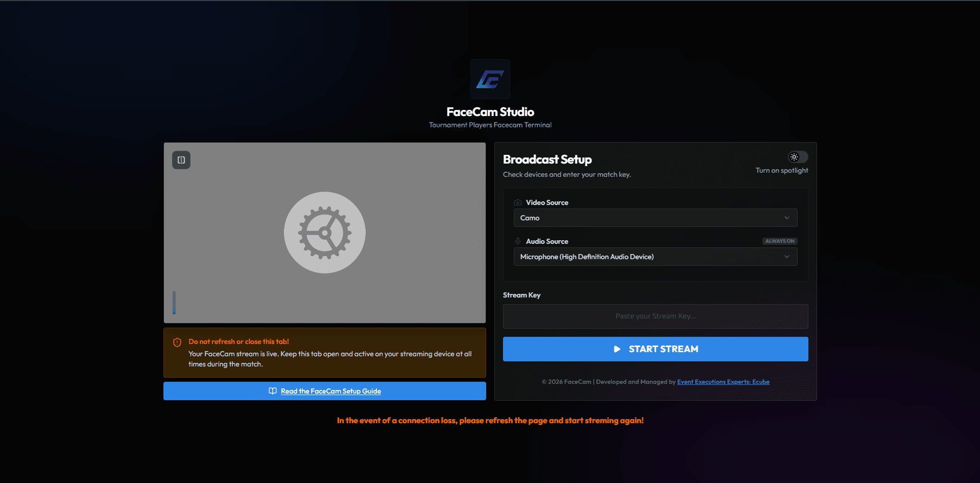Click the camera icon next to Video Source
This screenshot has width=980, height=483.
(x=518, y=202)
